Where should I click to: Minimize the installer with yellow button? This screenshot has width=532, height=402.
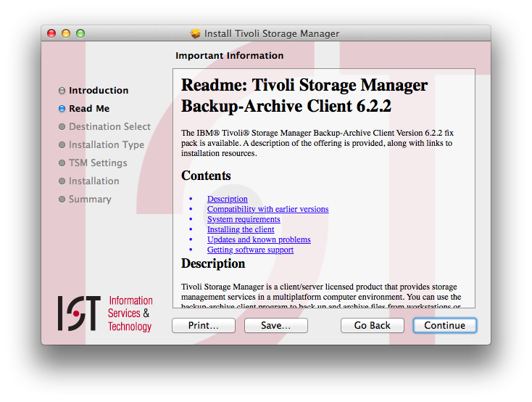click(x=66, y=33)
